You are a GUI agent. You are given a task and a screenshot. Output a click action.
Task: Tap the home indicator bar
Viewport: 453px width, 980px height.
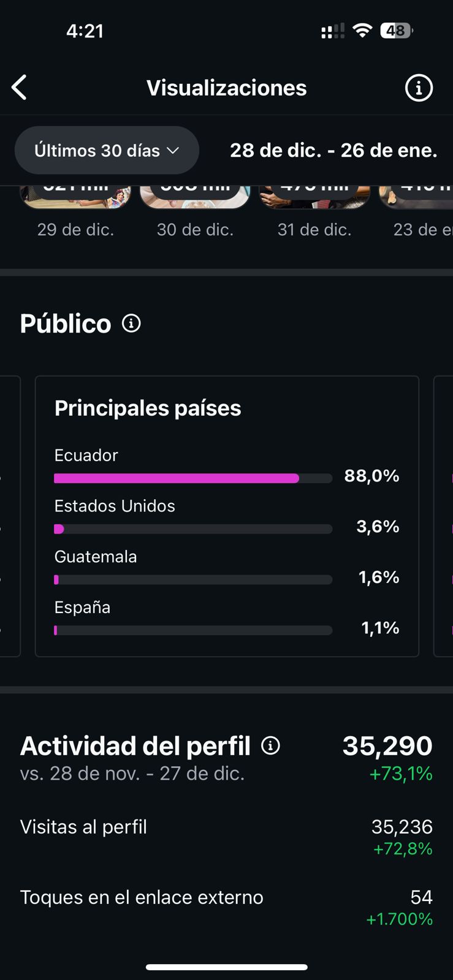226,967
